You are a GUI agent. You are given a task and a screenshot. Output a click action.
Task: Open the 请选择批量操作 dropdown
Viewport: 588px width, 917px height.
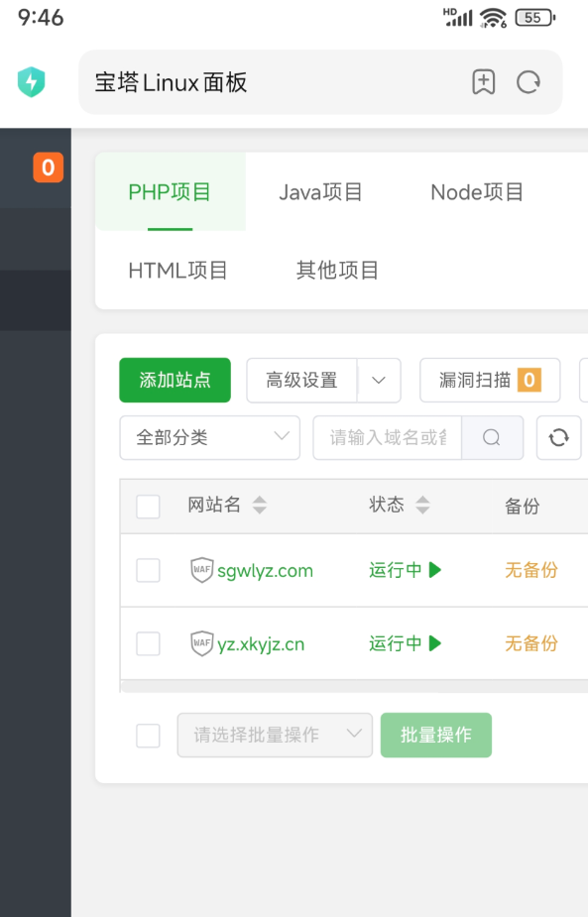pyautogui.click(x=275, y=735)
